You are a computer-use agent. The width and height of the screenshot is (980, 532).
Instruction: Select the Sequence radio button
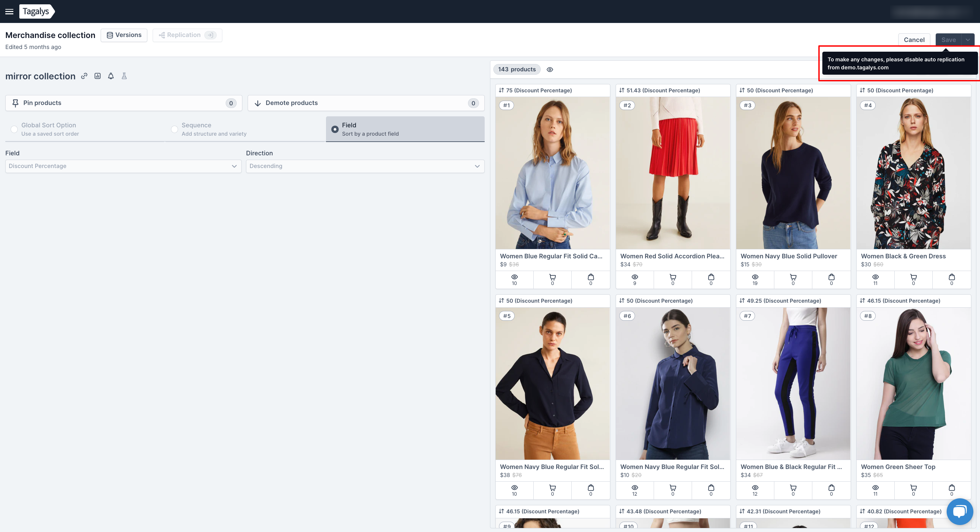[x=174, y=129]
